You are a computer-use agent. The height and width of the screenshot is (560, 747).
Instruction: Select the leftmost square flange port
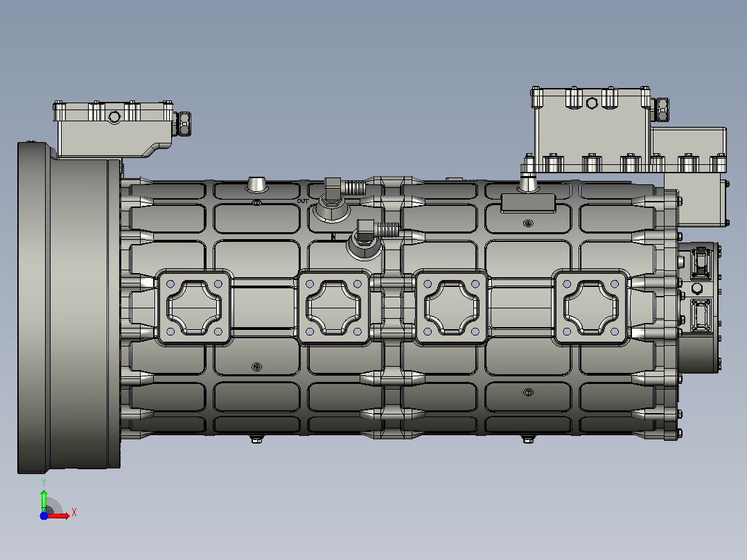pyautogui.click(x=194, y=308)
